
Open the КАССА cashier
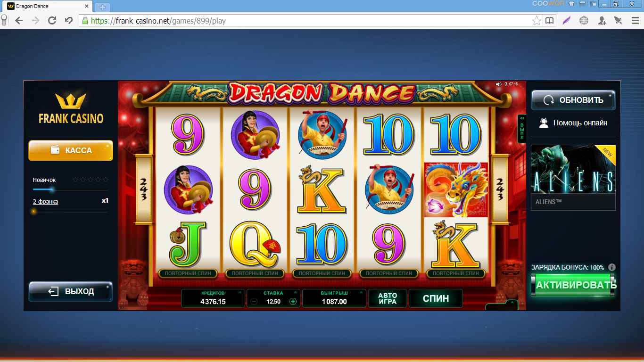[x=71, y=150]
